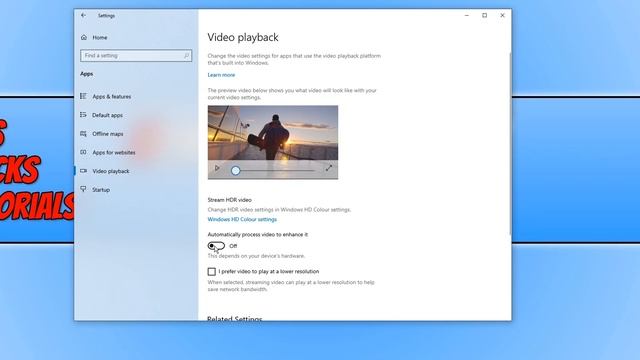Click the preview video seek slider knob
Image resolution: width=640 pixels, height=360 pixels.
click(236, 171)
